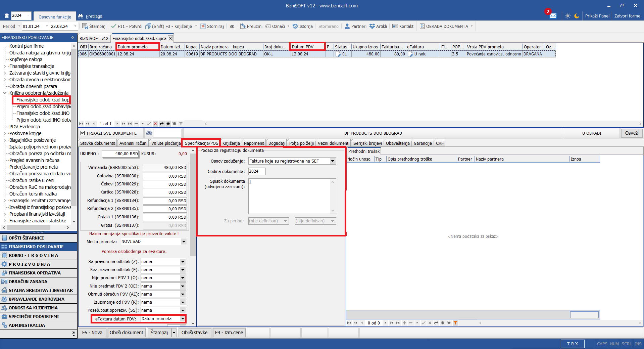The width and height of the screenshot is (644, 349).
Task: Collapse the FINANSIJSKO POSLOVANJE side panel
Action: (x=73, y=38)
